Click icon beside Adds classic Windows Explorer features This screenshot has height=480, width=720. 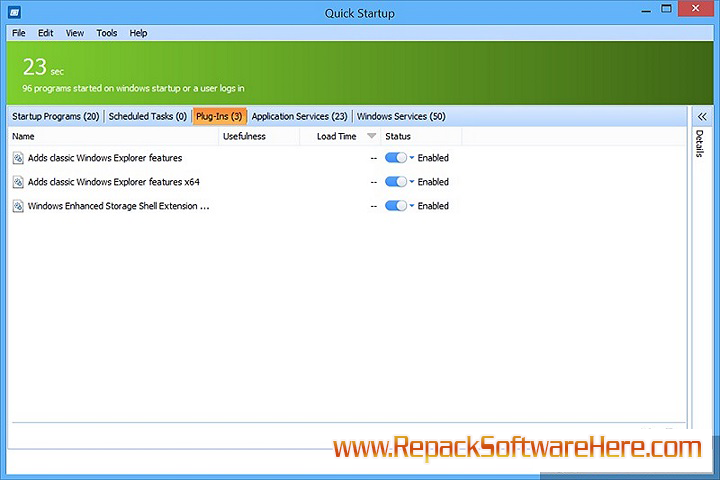18,158
